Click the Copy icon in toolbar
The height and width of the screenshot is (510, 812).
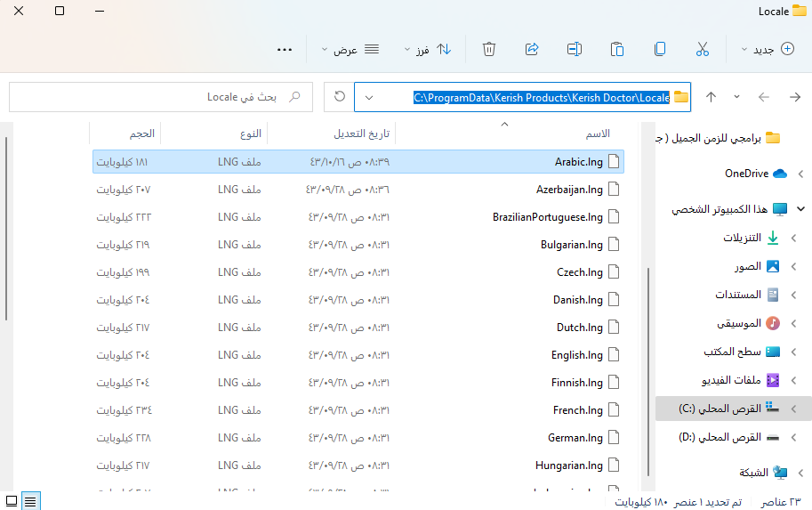click(660, 49)
